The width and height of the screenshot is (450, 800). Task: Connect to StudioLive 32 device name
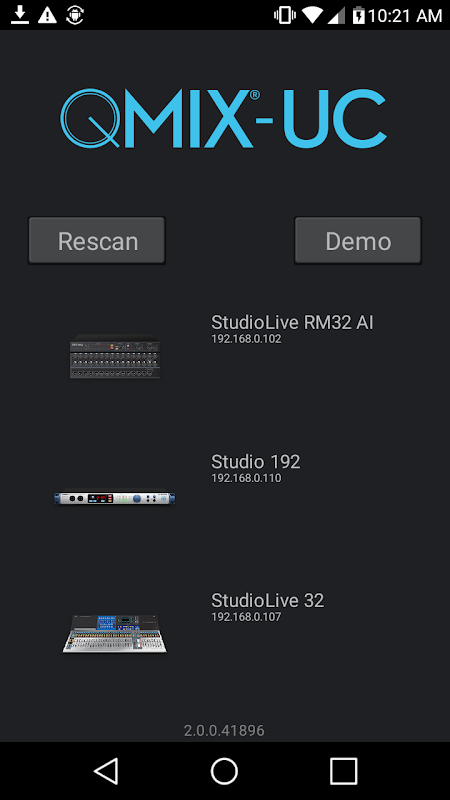pos(267,601)
